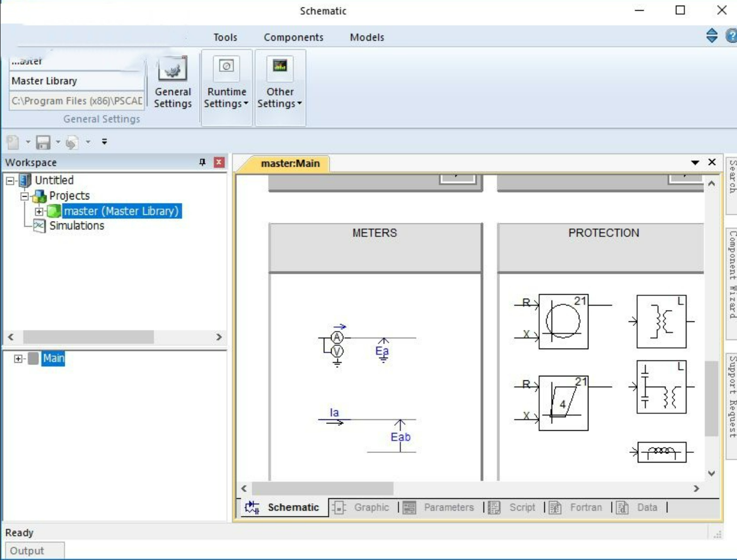Viewport: 737px width, 560px height.
Task: Switch to the Script view tab
Action: 512,507
